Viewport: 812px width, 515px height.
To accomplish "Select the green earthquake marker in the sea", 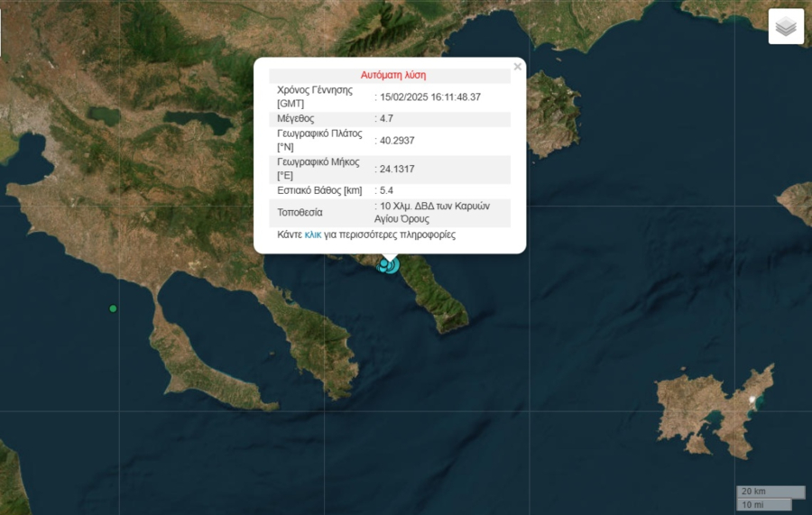I will click(113, 308).
